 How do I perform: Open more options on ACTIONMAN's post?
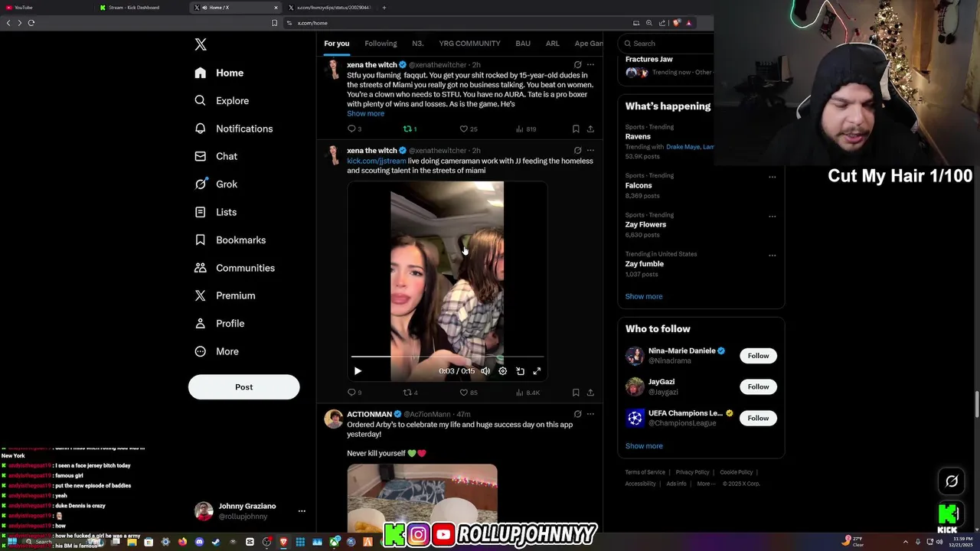[590, 414]
